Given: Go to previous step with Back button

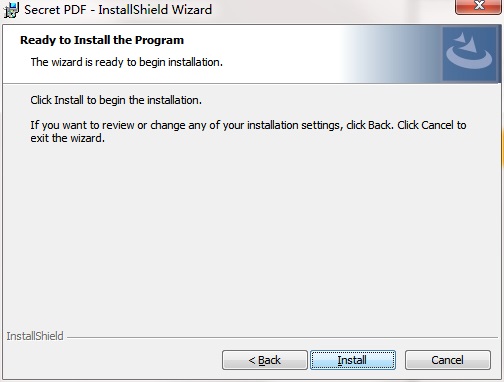Looking at the screenshot, I should coord(265,360).
